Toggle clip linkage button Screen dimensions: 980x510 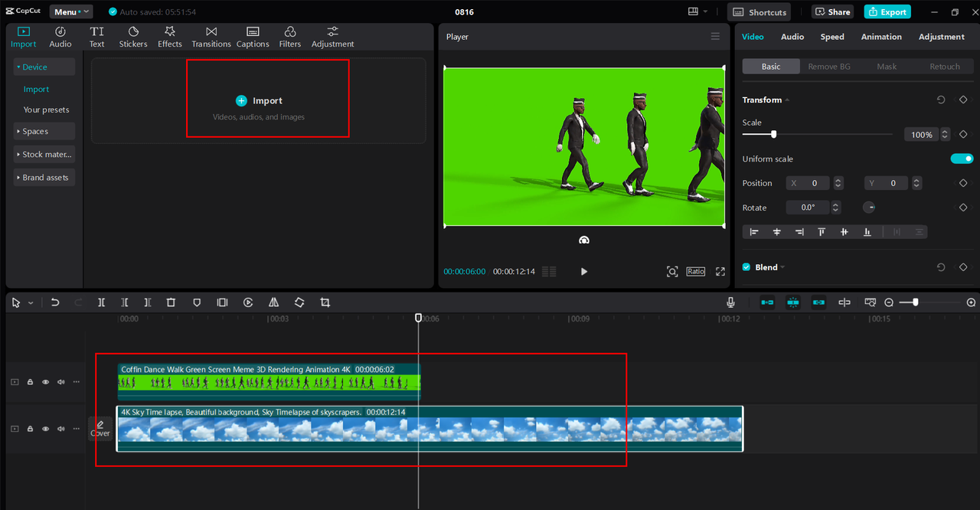[818, 302]
